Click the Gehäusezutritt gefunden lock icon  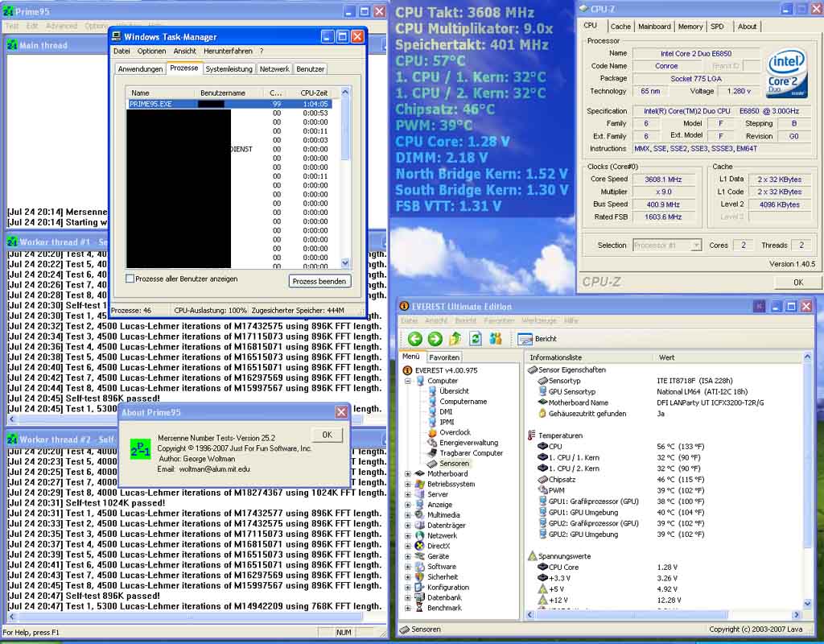coord(542,414)
